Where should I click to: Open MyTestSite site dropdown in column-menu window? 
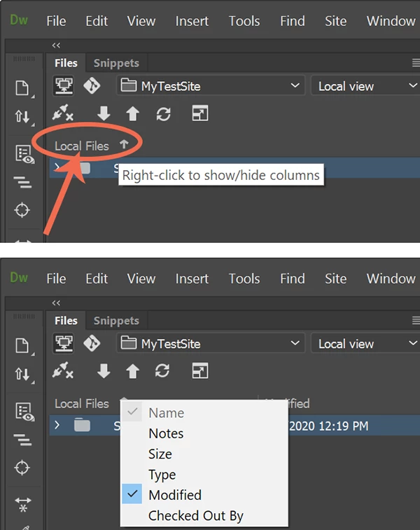(211, 344)
